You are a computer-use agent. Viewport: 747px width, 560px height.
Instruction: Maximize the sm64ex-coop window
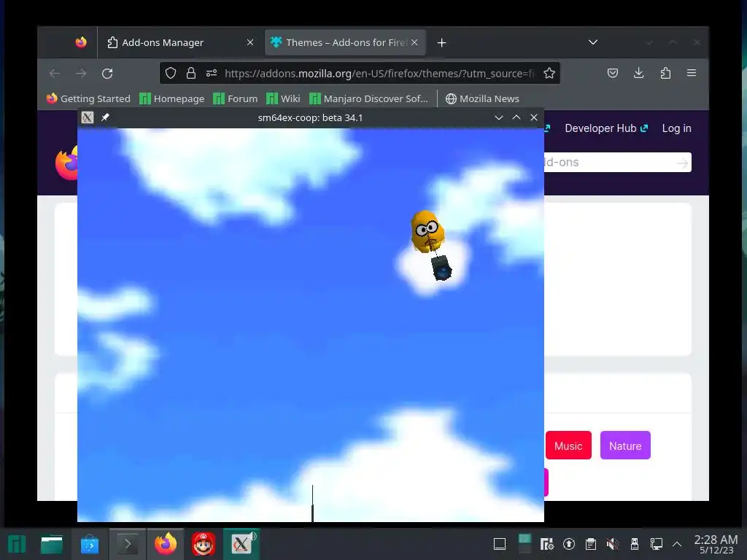click(516, 117)
